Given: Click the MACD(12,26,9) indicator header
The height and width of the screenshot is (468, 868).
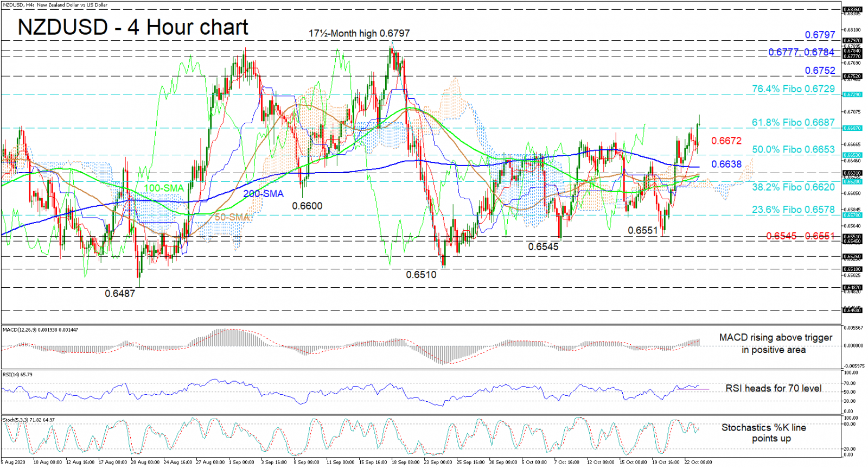Looking at the screenshot, I should pyautogui.click(x=40, y=330).
